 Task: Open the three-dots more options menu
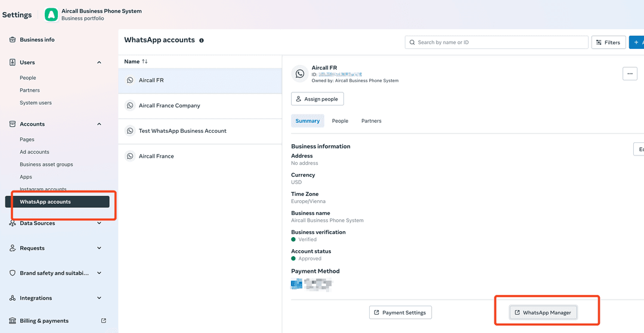click(630, 73)
